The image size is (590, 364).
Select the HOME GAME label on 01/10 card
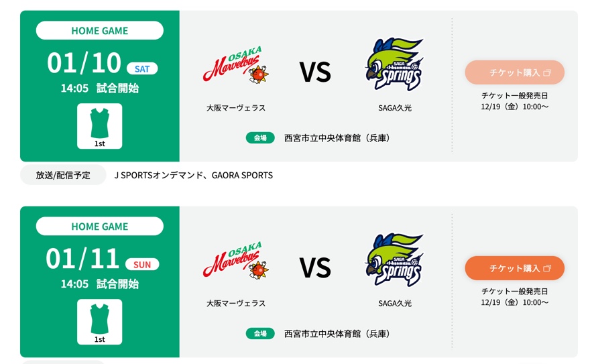99,31
